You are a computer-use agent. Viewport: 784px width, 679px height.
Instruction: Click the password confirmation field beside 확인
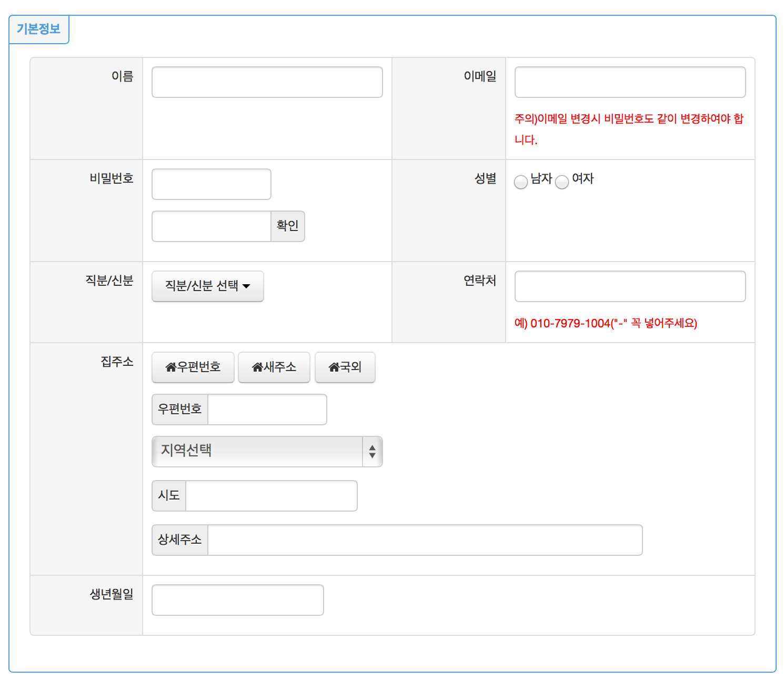211,226
